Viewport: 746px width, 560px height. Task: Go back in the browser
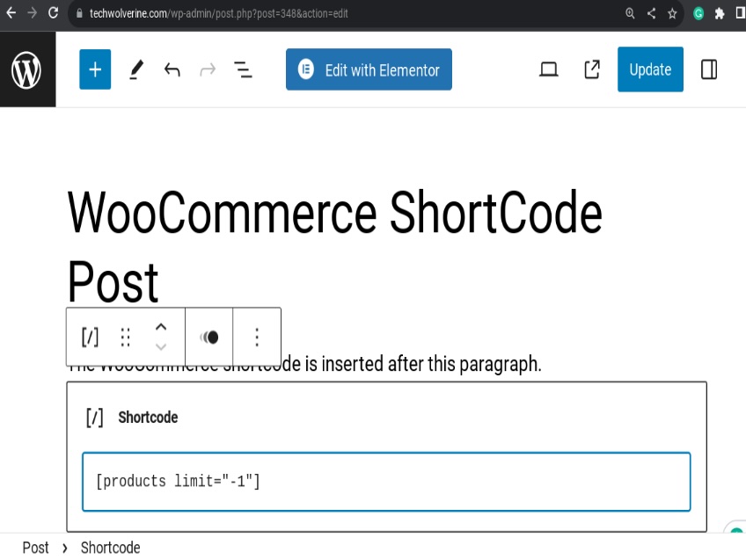[11, 13]
